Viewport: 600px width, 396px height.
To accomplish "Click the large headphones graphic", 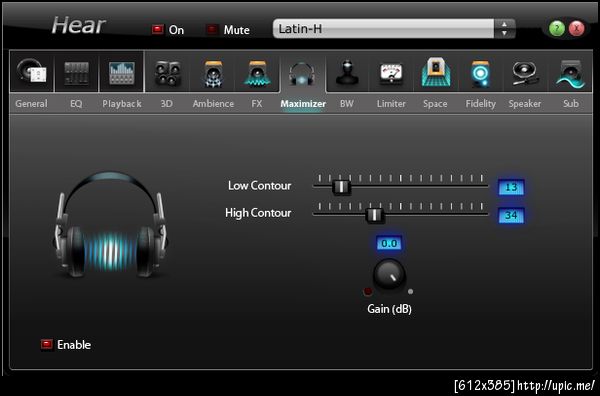I will [110, 225].
